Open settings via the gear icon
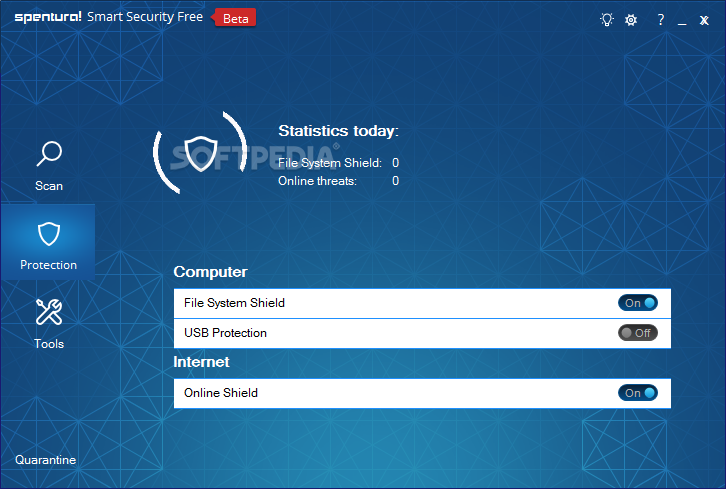 [631, 20]
